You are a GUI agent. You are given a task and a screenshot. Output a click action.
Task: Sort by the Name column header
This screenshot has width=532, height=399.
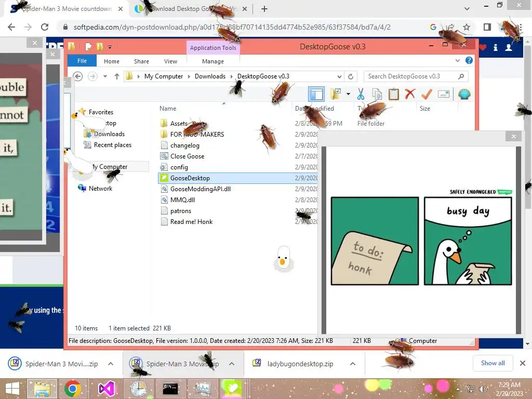click(x=168, y=108)
